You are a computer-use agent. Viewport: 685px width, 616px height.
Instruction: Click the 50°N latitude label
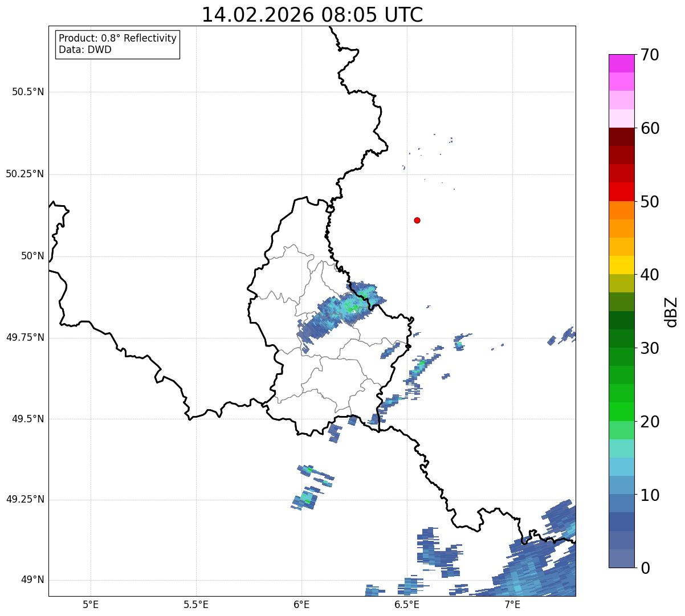pyautogui.click(x=33, y=256)
